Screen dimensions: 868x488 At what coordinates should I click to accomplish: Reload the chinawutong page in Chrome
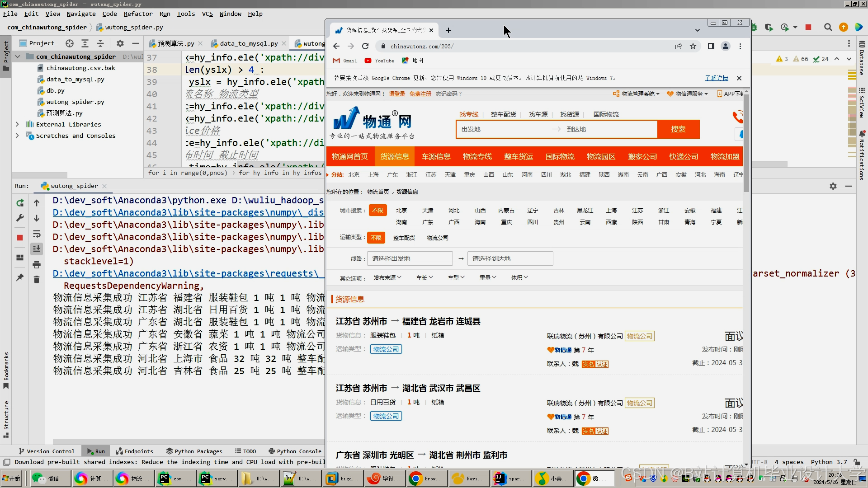(365, 46)
